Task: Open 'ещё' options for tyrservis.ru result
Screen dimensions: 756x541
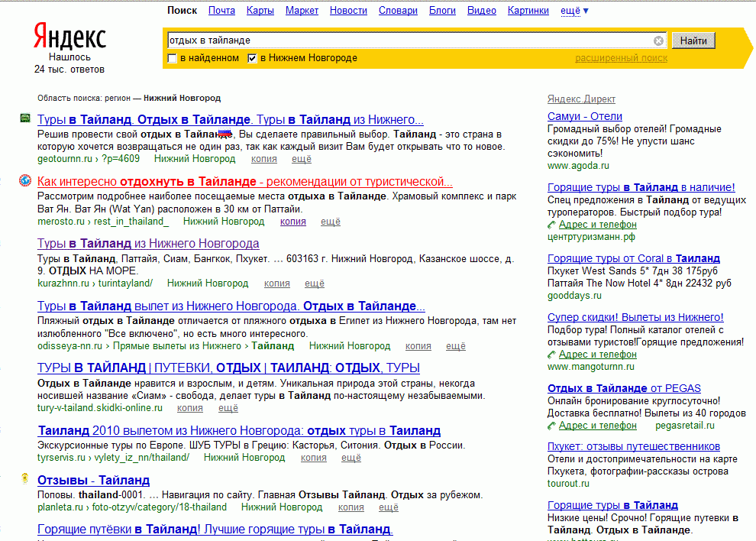Action: tap(351, 458)
